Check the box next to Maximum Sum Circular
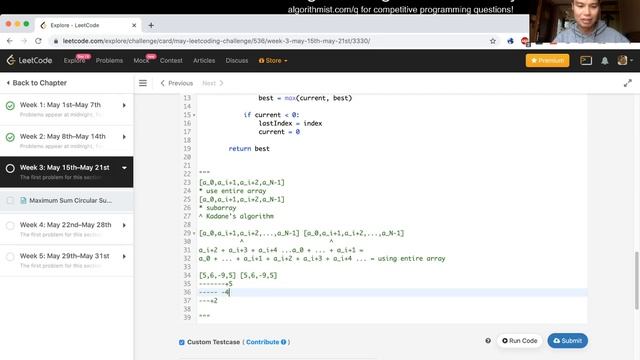The image size is (640, 360). (10, 200)
